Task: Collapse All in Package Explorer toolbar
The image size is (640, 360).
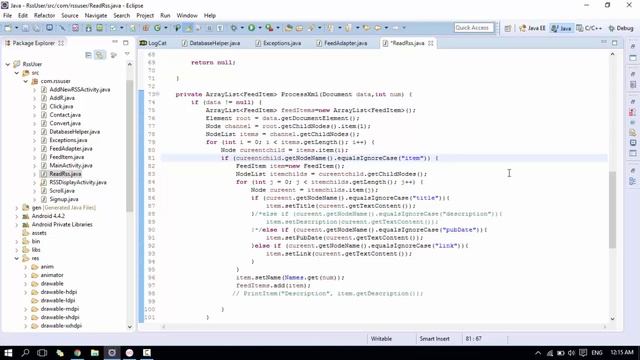Action: click(88, 55)
